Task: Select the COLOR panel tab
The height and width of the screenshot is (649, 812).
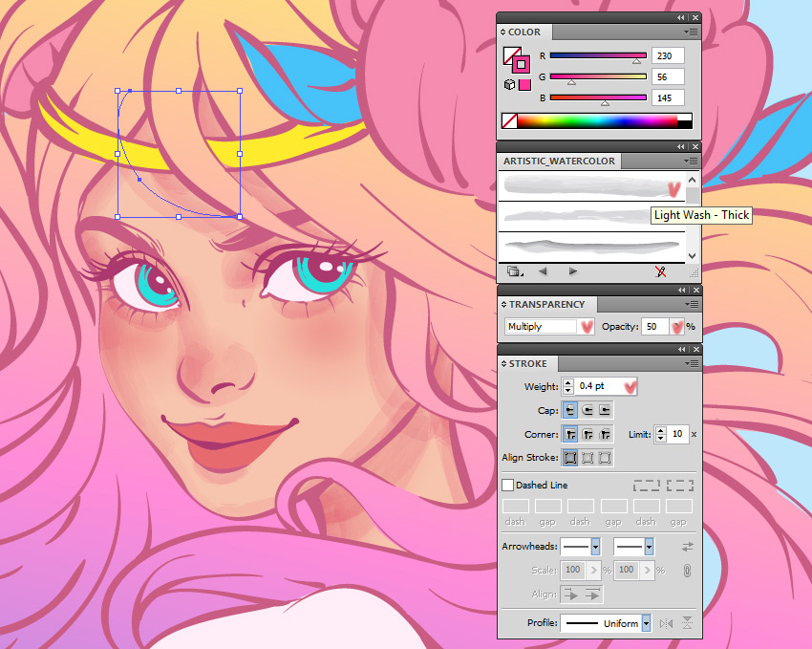Action: (x=524, y=32)
